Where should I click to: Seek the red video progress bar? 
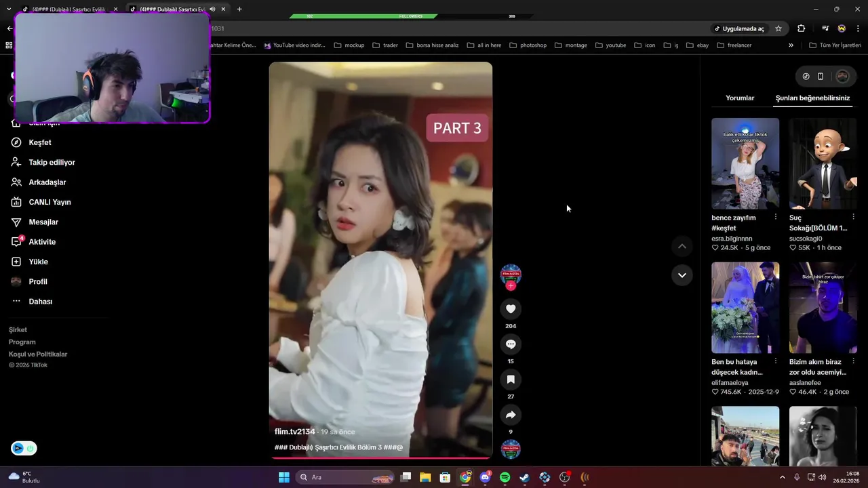(x=380, y=458)
